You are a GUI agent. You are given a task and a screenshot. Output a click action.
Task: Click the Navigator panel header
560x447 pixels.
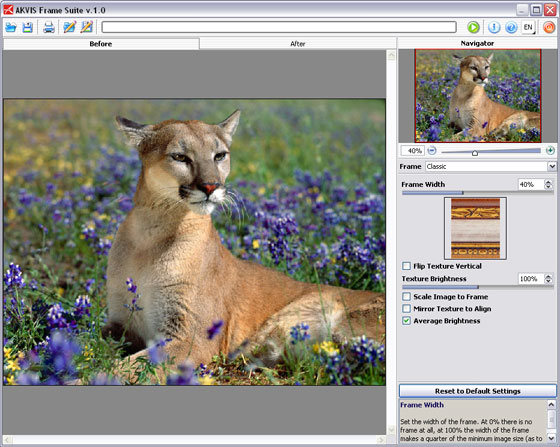click(477, 43)
